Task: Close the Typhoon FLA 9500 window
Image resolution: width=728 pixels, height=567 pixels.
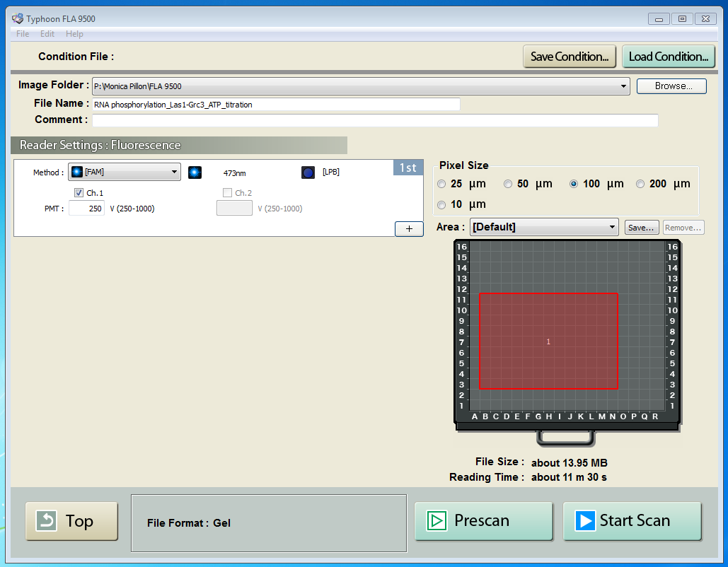Action: tap(706, 19)
